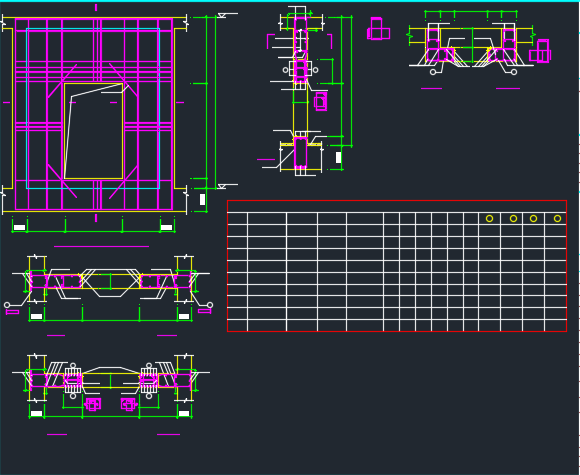
Task: Pick the right magenta detail block under the bottom section
Action: coord(129,404)
